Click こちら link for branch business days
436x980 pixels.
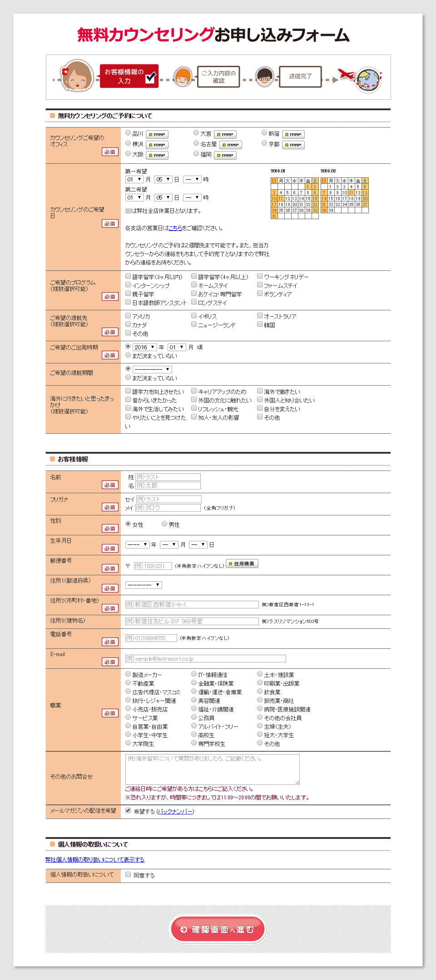coord(175,228)
